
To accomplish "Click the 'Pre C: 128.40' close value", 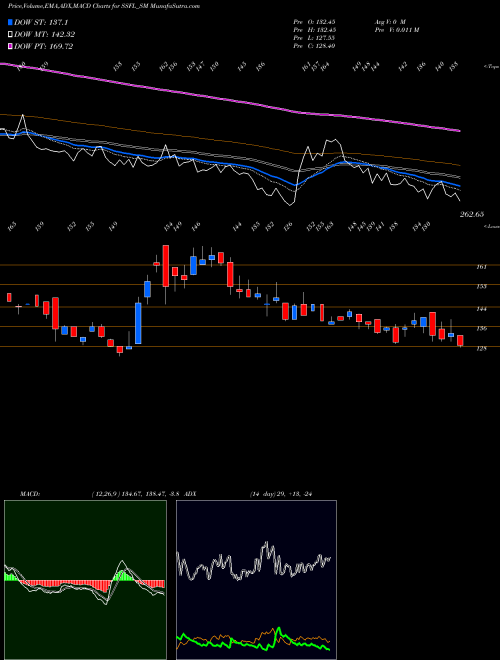I will click(314, 46).
